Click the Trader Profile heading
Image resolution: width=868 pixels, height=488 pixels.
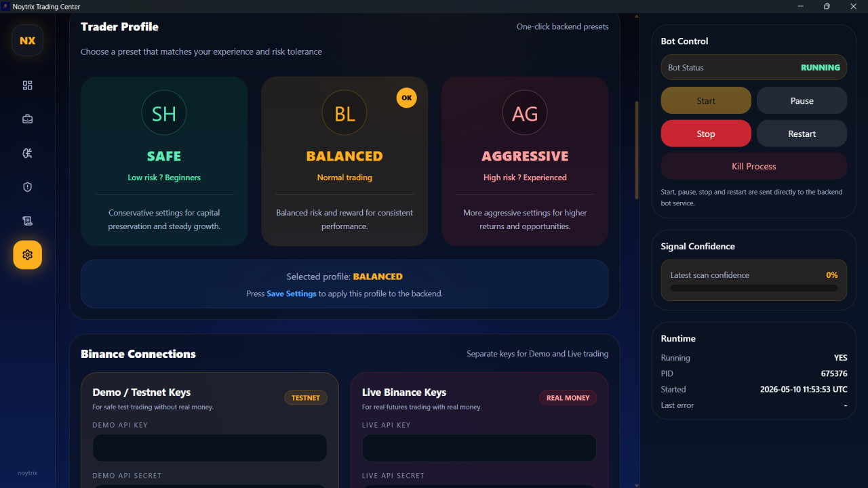pos(119,27)
